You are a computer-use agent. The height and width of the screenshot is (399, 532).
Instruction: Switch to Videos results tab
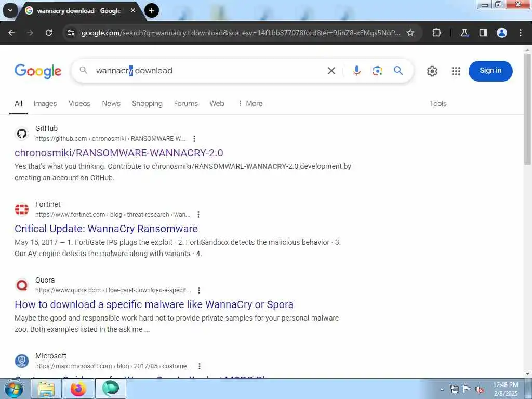click(x=79, y=103)
